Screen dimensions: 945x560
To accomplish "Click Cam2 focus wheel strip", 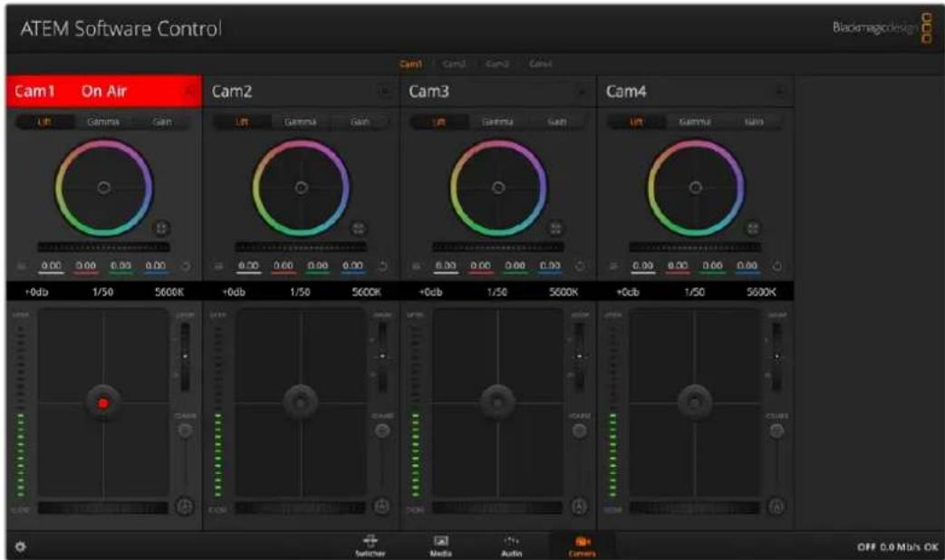I will click(x=300, y=508).
